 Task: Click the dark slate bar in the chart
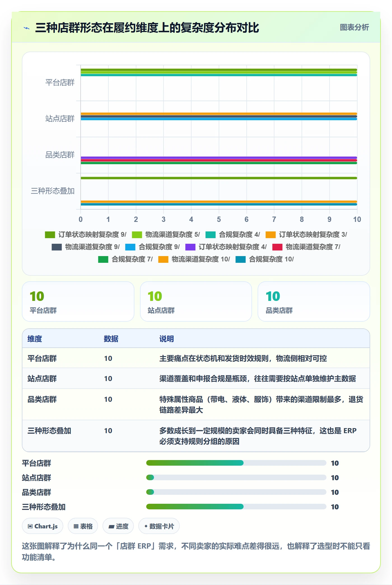219,116
